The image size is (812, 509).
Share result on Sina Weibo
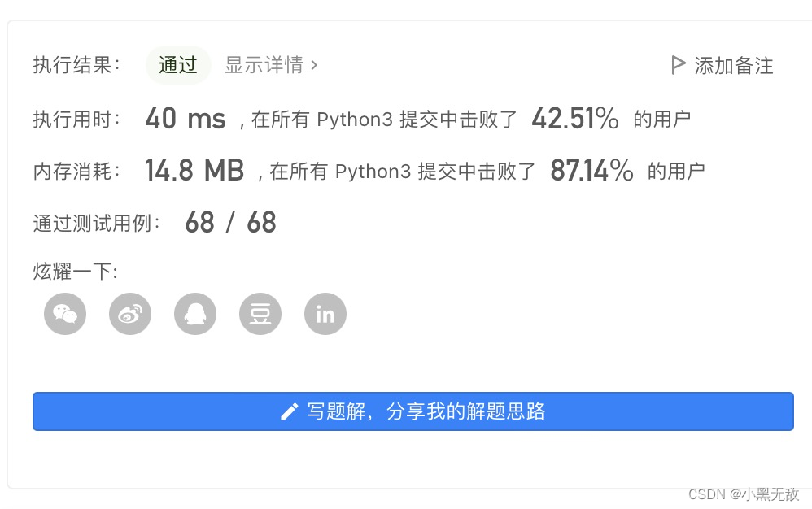point(129,314)
